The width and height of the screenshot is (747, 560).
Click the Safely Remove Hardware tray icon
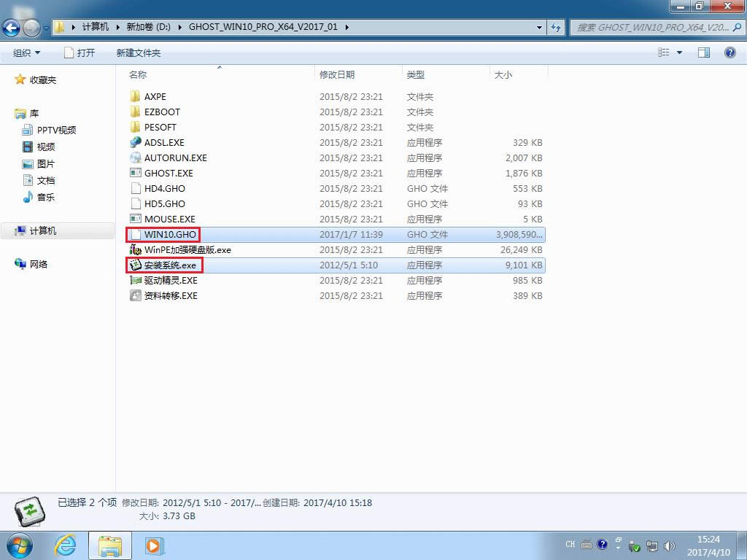tap(634, 545)
